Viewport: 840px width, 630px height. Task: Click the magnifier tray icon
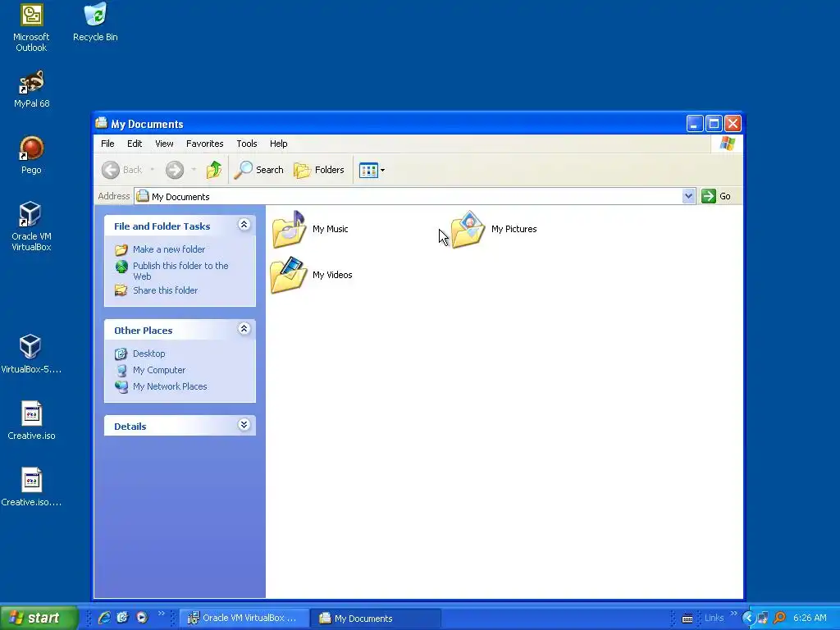click(x=779, y=619)
